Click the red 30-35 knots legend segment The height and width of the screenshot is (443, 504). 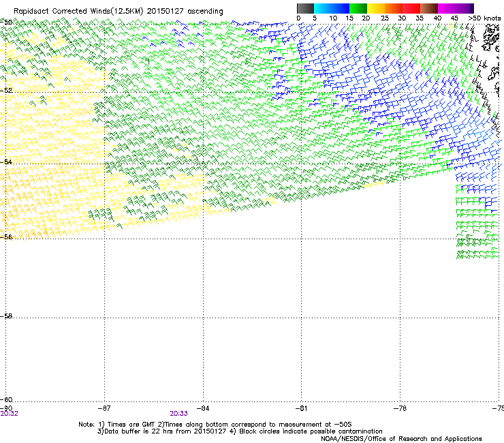[x=411, y=8]
